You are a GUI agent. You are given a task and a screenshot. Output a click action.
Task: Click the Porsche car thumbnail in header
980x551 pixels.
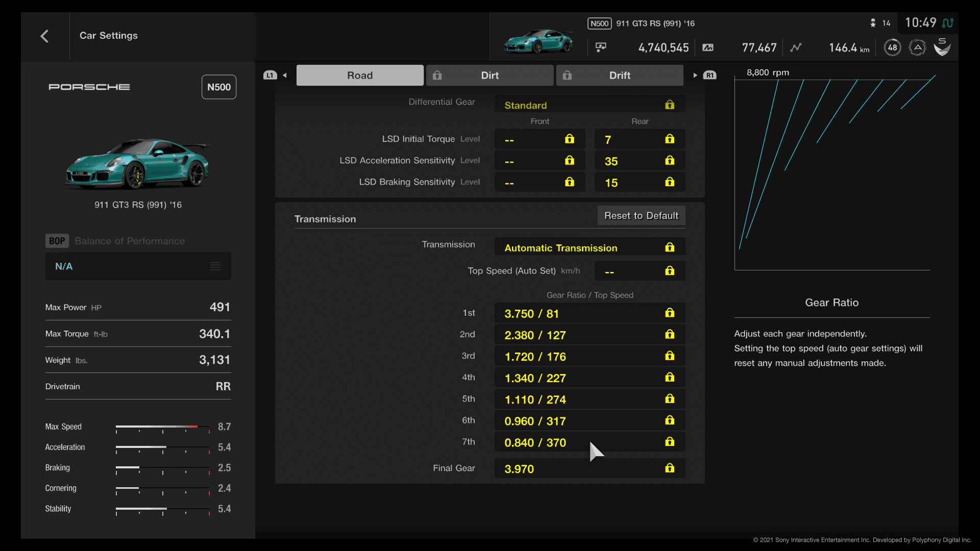click(x=538, y=41)
